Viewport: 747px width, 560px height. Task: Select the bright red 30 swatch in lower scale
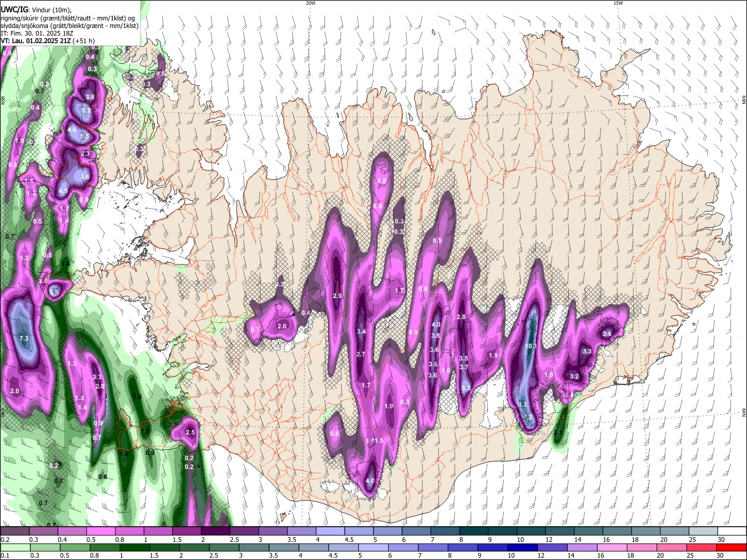732,547
